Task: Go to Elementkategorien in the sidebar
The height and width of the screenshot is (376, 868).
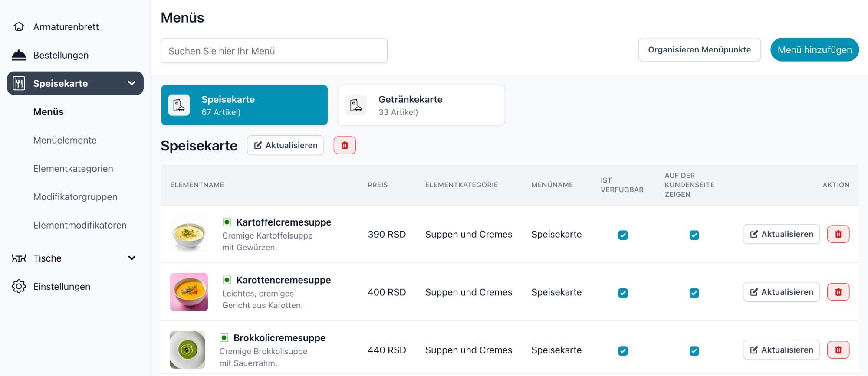Action: pyautogui.click(x=73, y=169)
